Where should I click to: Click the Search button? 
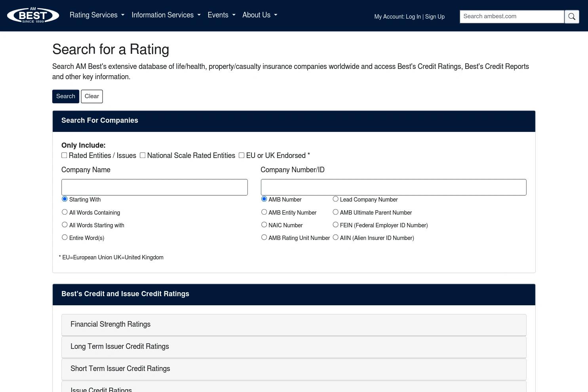tap(66, 96)
